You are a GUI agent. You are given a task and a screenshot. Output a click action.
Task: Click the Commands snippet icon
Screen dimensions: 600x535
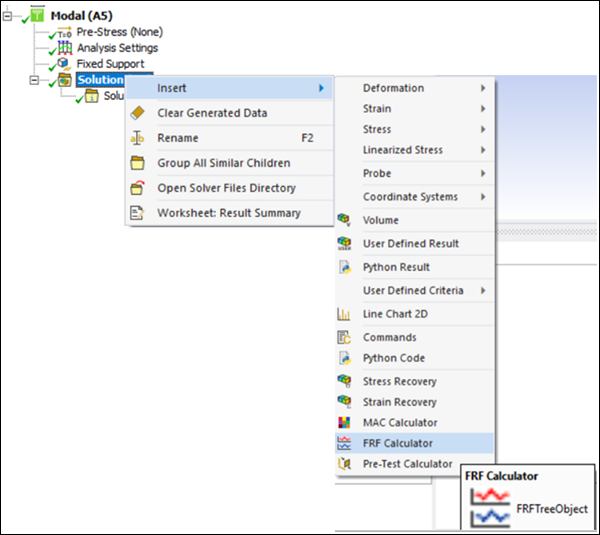coord(344,337)
